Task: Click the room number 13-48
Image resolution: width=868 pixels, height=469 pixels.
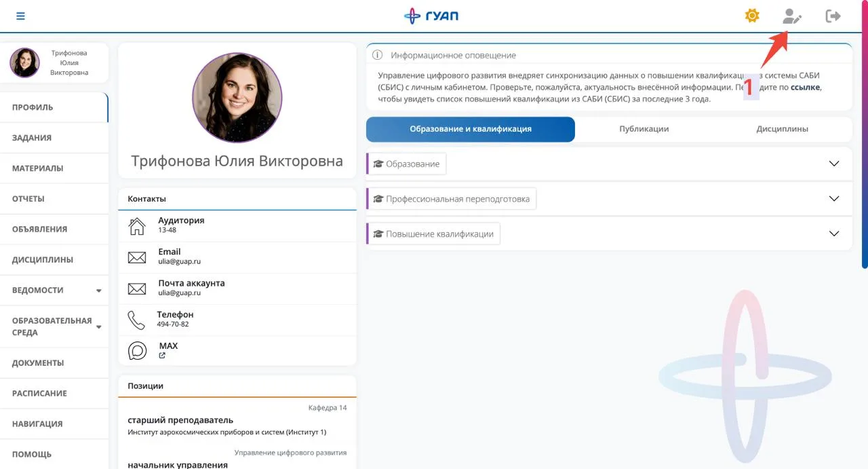Action: pos(167,231)
